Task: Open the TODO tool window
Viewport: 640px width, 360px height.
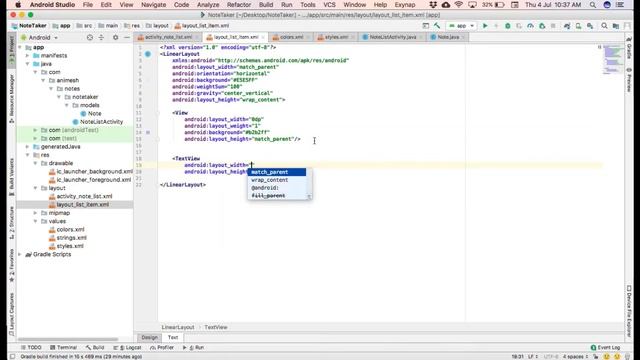Action: coord(31,347)
